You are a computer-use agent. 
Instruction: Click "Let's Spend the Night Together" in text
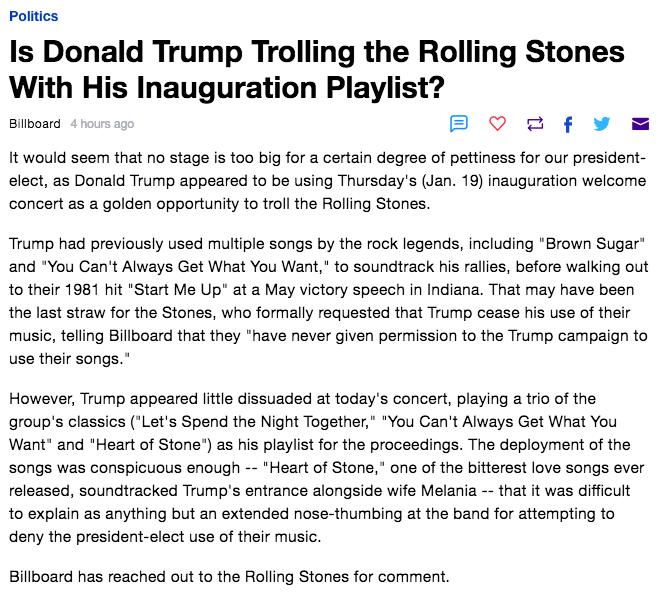click(x=255, y=422)
